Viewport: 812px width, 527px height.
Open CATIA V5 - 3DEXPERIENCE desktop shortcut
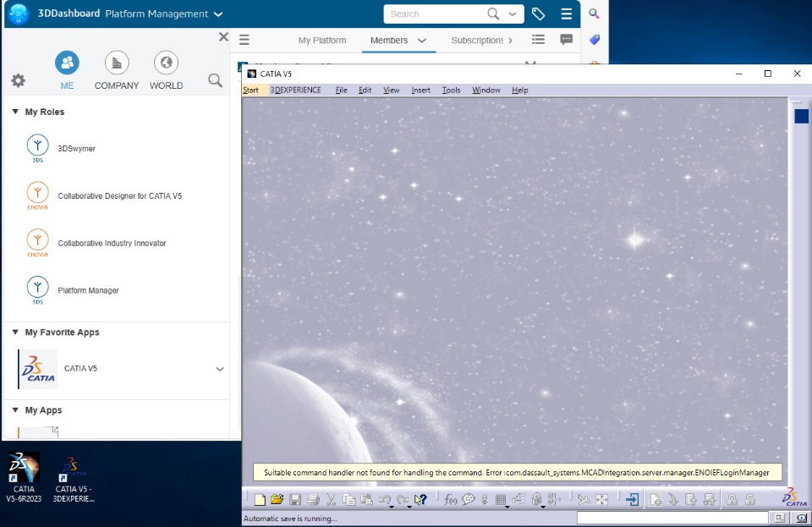74,479
